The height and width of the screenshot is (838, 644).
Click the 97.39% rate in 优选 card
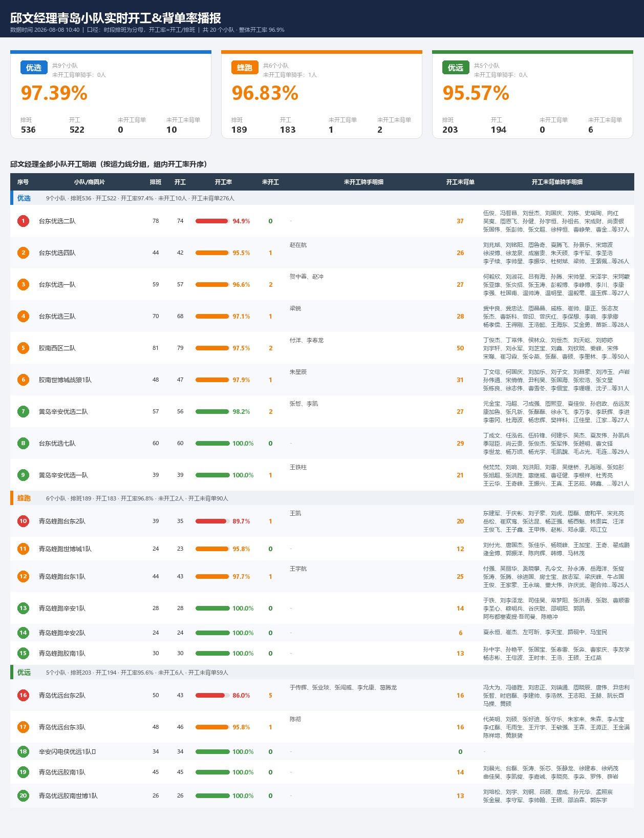tap(54, 93)
